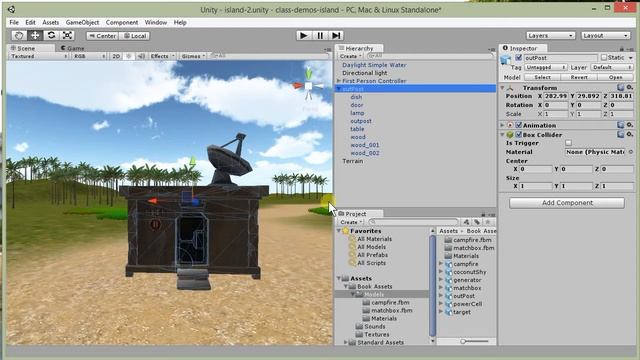Open the Assets menu
640x360 pixels.
[x=51, y=22]
